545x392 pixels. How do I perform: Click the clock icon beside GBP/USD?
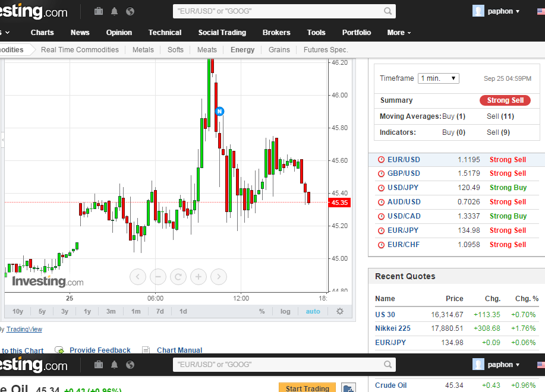point(382,173)
